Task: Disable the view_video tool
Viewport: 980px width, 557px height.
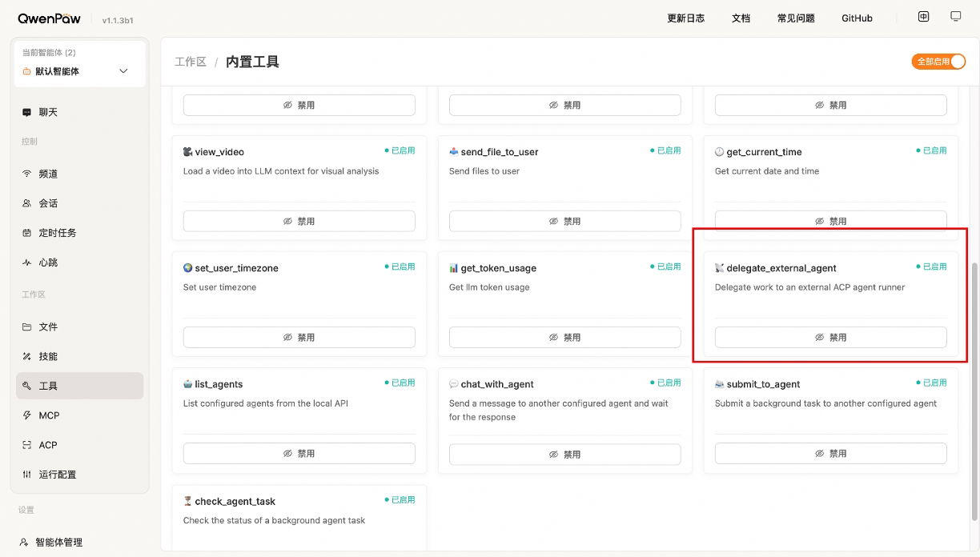Action: (x=299, y=221)
